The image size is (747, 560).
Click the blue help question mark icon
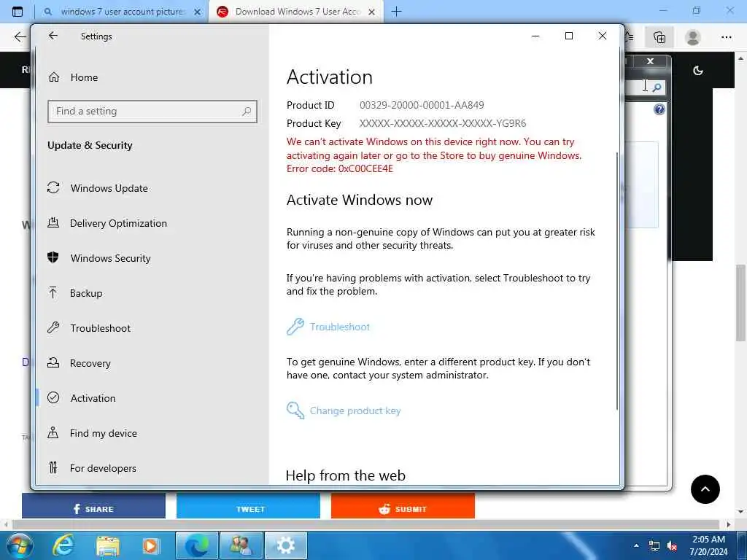click(x=659, y=110)
